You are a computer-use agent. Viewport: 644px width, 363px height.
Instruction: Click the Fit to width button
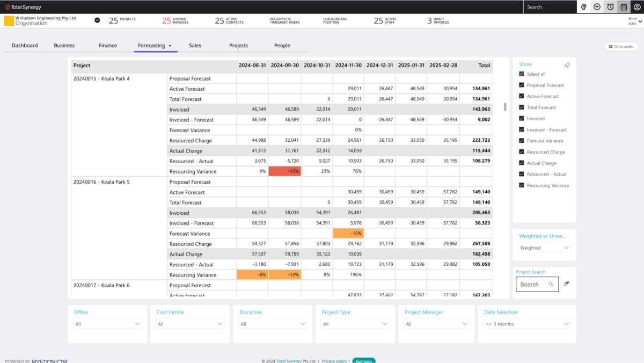(x=621, y=46)
